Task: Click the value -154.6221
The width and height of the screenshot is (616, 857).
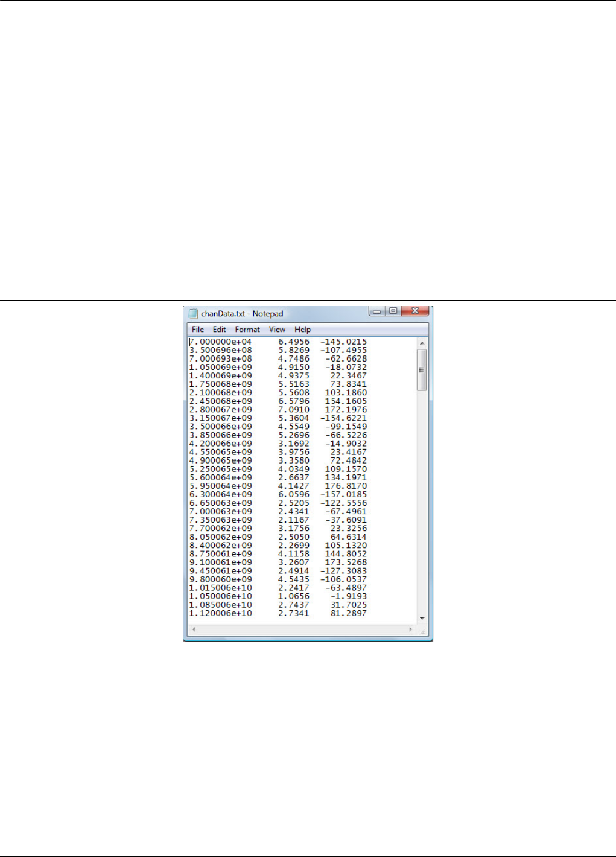Action: (x=344, y=418)
